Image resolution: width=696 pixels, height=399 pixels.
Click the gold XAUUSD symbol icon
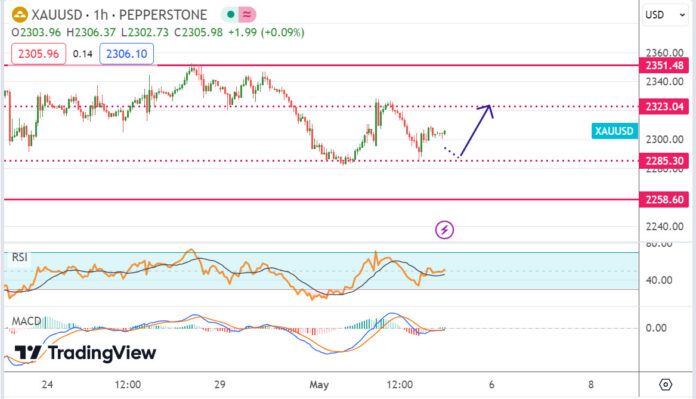tap(19, 15)
